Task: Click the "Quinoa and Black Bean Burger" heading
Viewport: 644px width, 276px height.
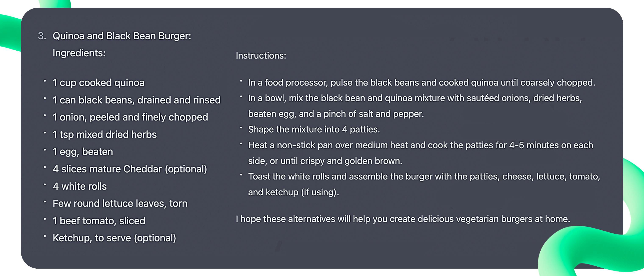Action: (x=122, y=36)
